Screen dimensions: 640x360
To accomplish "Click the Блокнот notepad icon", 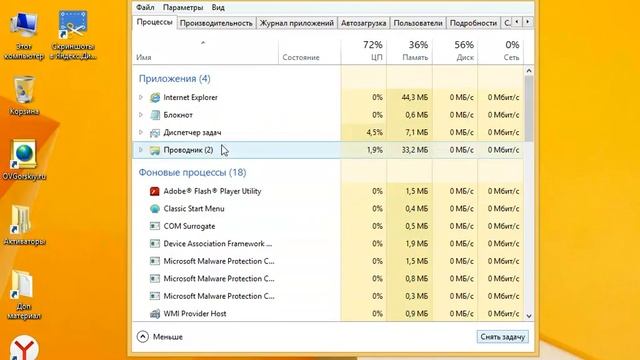I will [155, 115].
